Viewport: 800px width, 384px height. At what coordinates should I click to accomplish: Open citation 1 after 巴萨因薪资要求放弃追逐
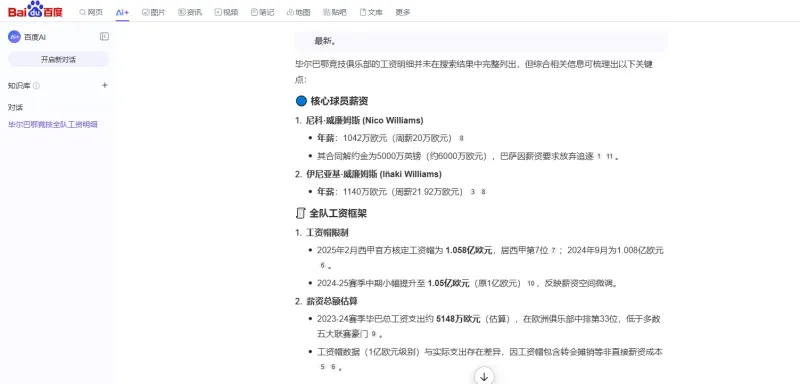click(599, 157)
